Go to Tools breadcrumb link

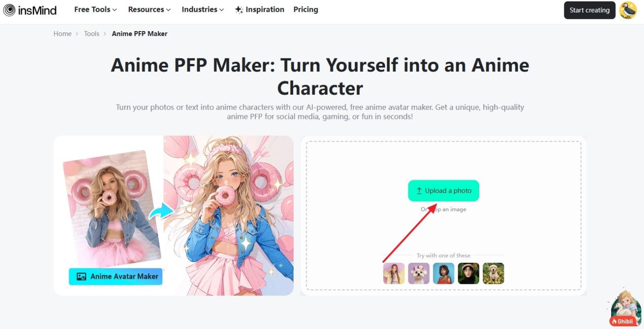click(91, 34)
